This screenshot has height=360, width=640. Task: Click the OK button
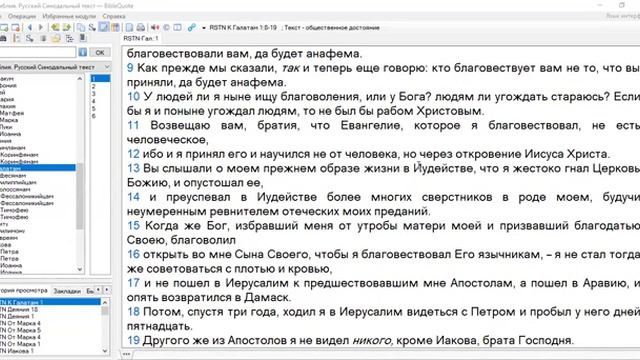pos(100,52)
